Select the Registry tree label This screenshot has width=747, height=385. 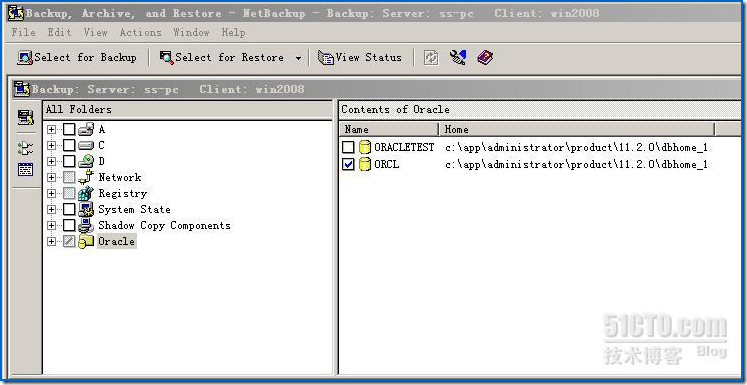[x=122, y=193]
